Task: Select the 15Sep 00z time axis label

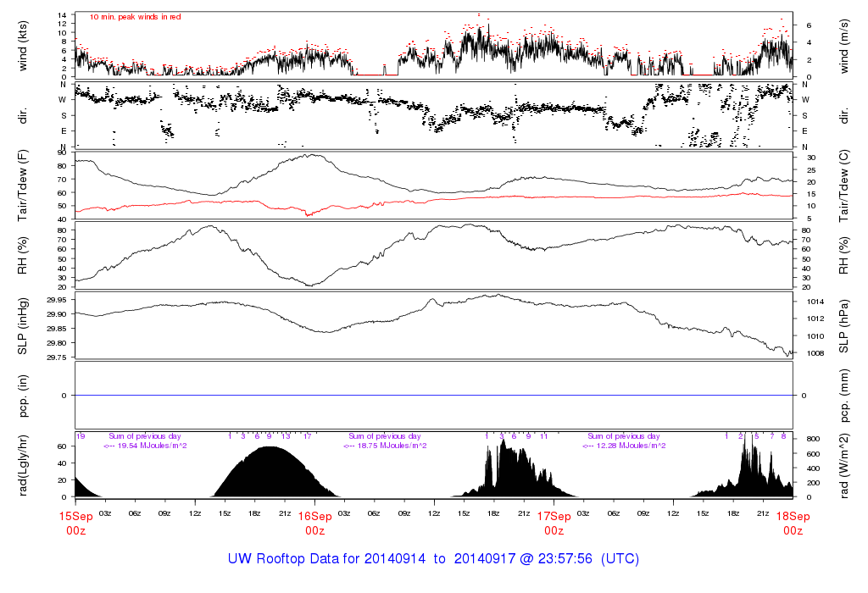Action: pyautogui.click(x=75, y=523)
